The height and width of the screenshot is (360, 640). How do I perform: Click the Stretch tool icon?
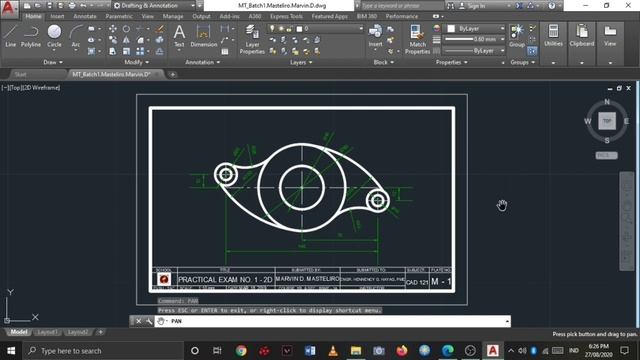[x=113, y=51]
